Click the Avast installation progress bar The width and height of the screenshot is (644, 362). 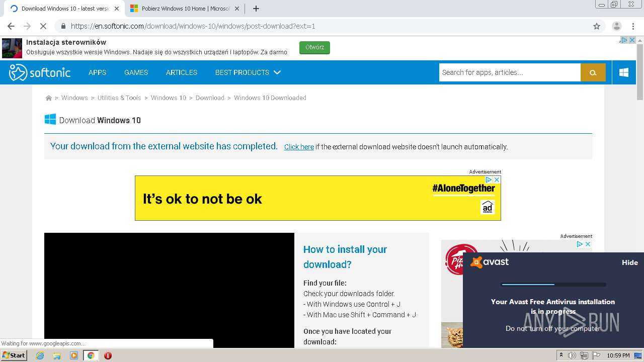(x=553, y=285)
